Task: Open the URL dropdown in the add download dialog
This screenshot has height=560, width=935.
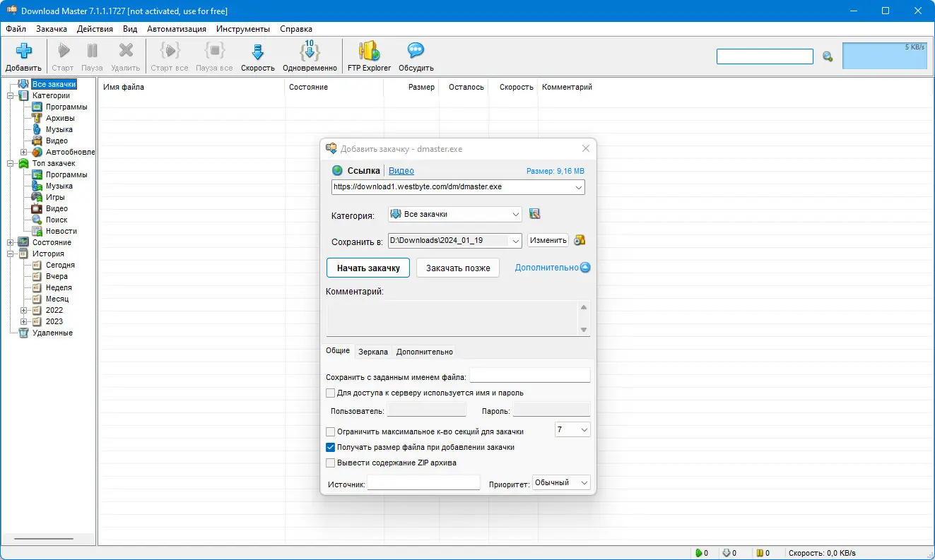Action: [x=579, y=187]
